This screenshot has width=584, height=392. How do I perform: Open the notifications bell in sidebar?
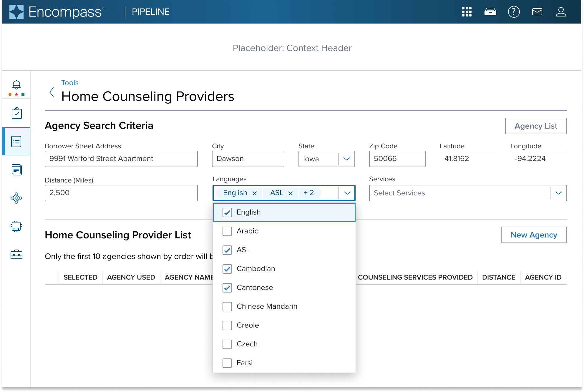pyautogui.click(x=16, y=85)
